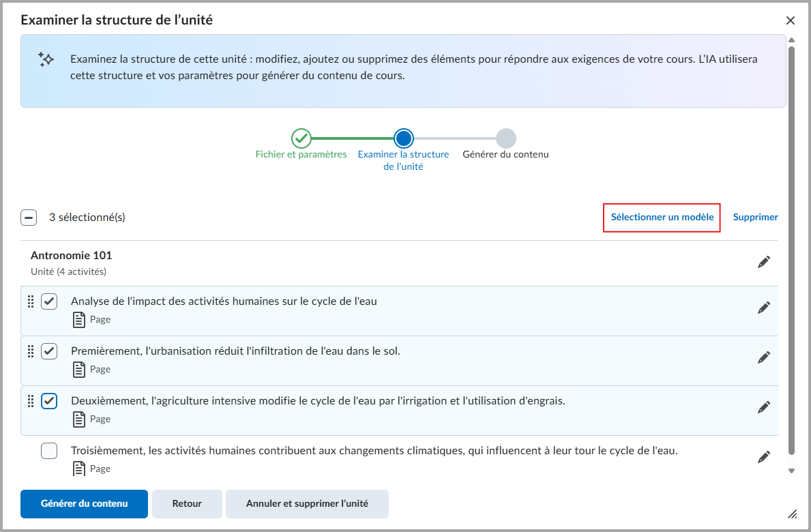Screen dimensions: 811x532
Task: Edit the agriculture intensive activity title
Action: click(x=764, y=407)
